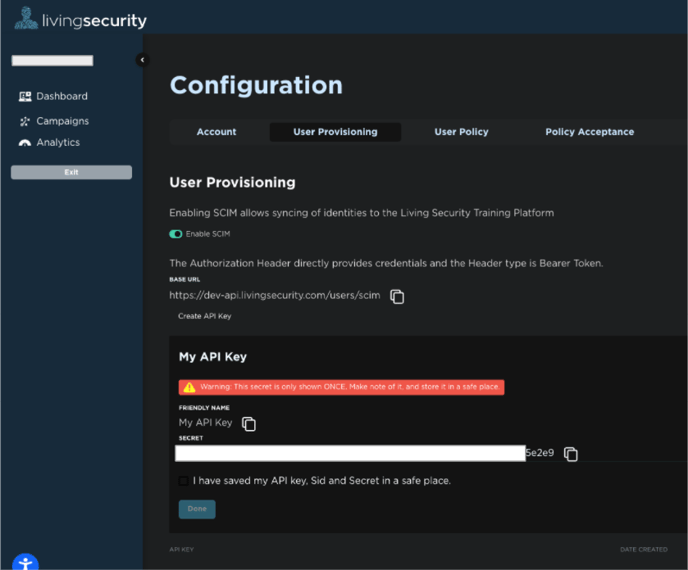
Task: Click the Living Security logo
Action: point(81,19)
